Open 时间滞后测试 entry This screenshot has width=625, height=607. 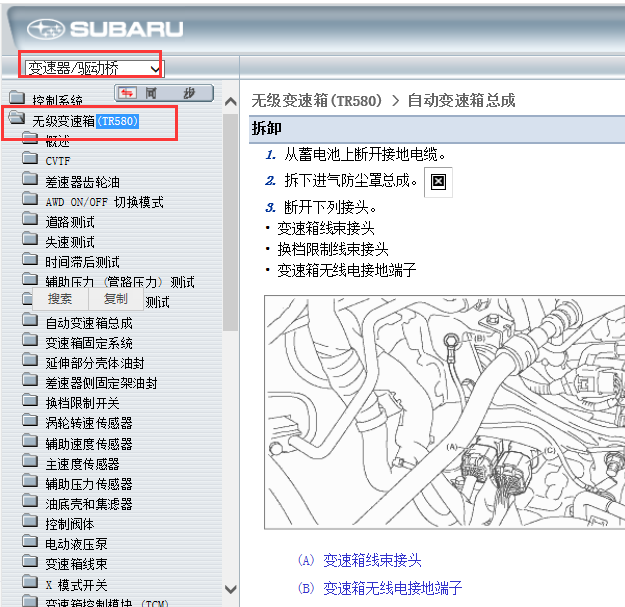coord(82,262)
